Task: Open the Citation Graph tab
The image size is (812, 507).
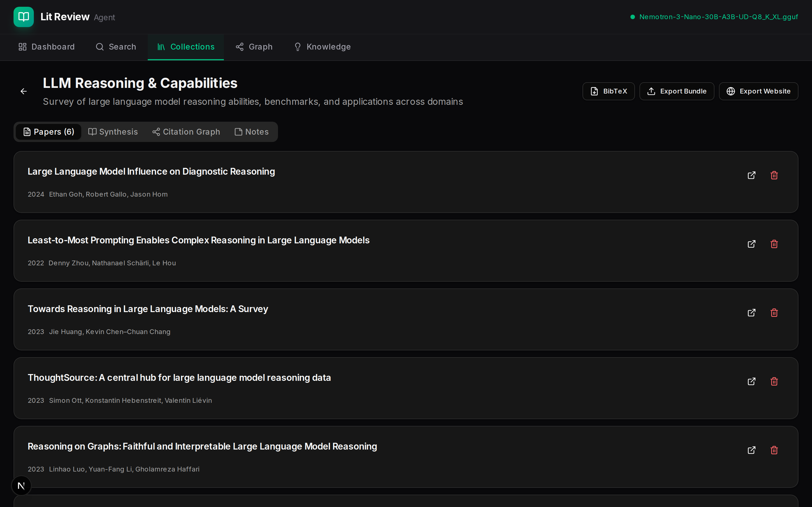Action: 186,132
